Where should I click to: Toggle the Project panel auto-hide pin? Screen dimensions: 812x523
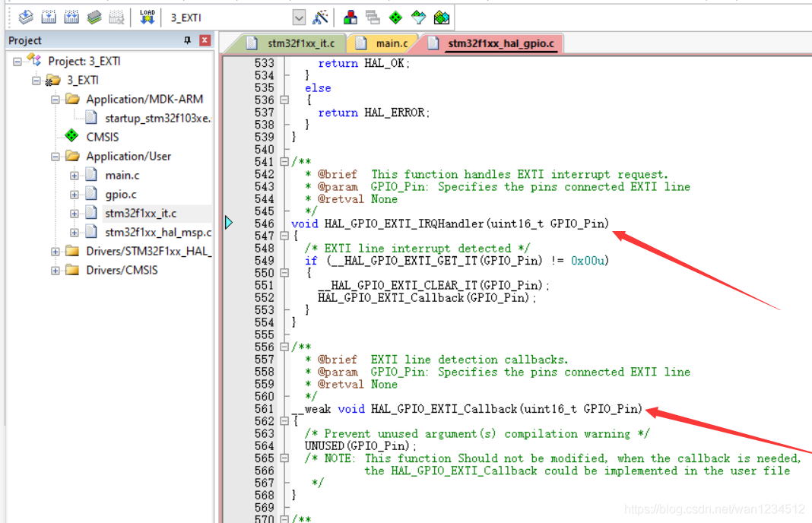(x=188, y=40)
